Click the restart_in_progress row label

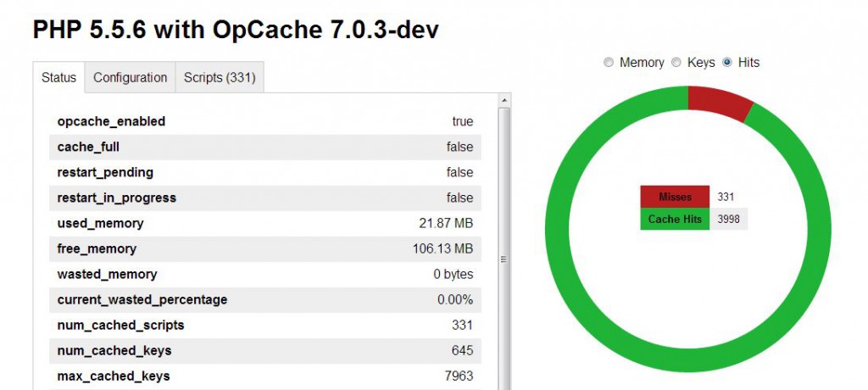pyautogui.click(x=117, y=198)
